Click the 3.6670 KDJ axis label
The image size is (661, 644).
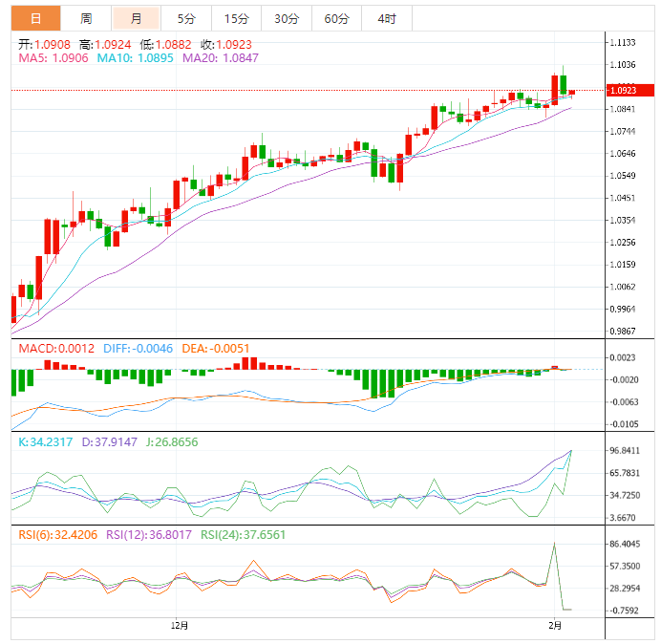coord(623,518)
